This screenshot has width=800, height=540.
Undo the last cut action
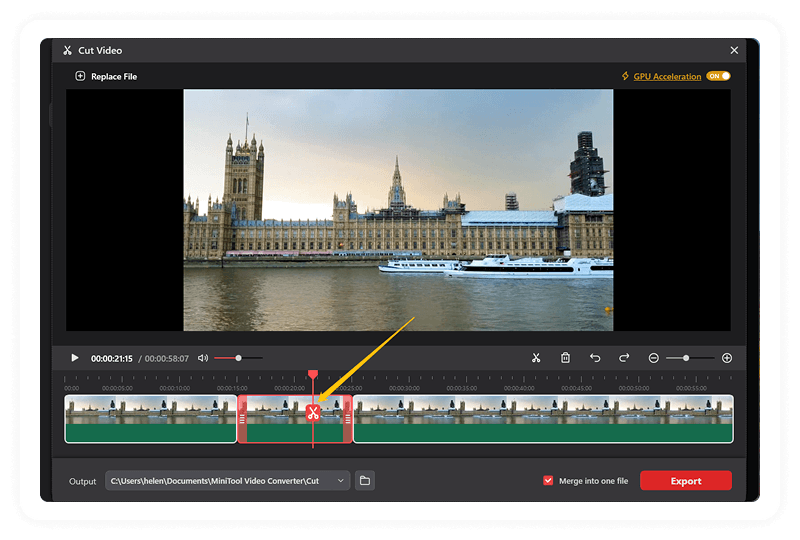595,358
